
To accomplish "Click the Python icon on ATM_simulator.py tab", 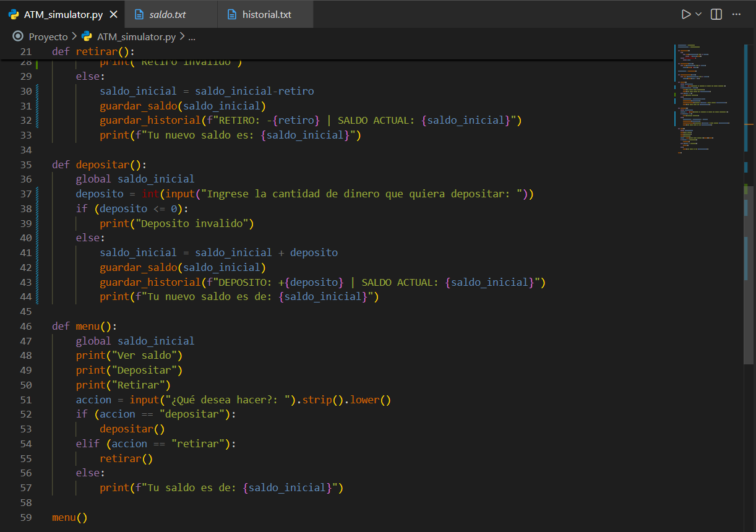I will tap(14, 14).
